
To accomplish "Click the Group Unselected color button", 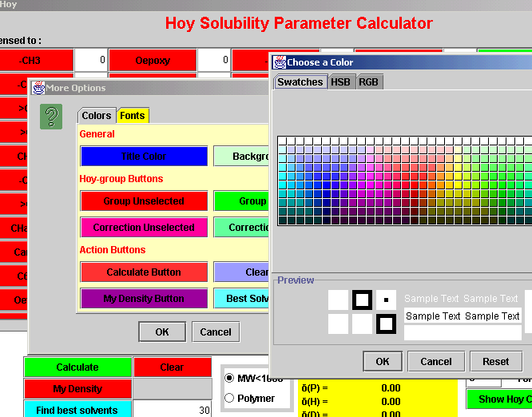I will coord(144,201).
